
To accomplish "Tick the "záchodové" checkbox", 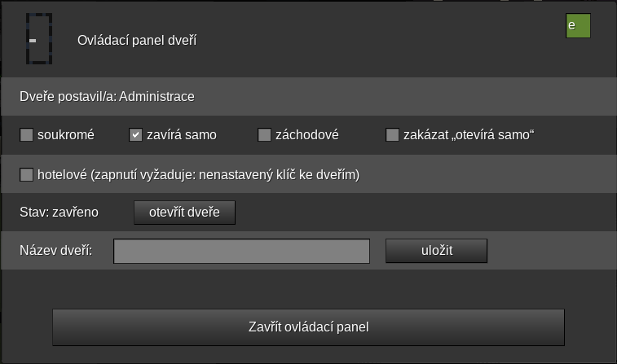I will click(264, 135).
